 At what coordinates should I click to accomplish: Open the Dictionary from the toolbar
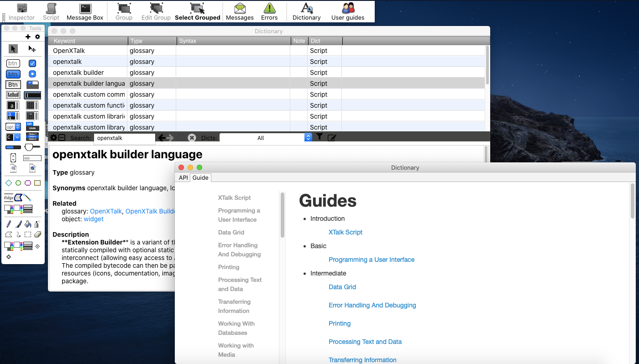click(x=307, y=12)
